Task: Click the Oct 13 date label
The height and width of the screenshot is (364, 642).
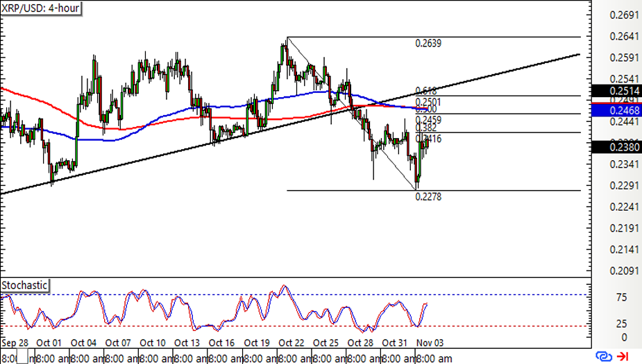Action: (x=187, y=343)
